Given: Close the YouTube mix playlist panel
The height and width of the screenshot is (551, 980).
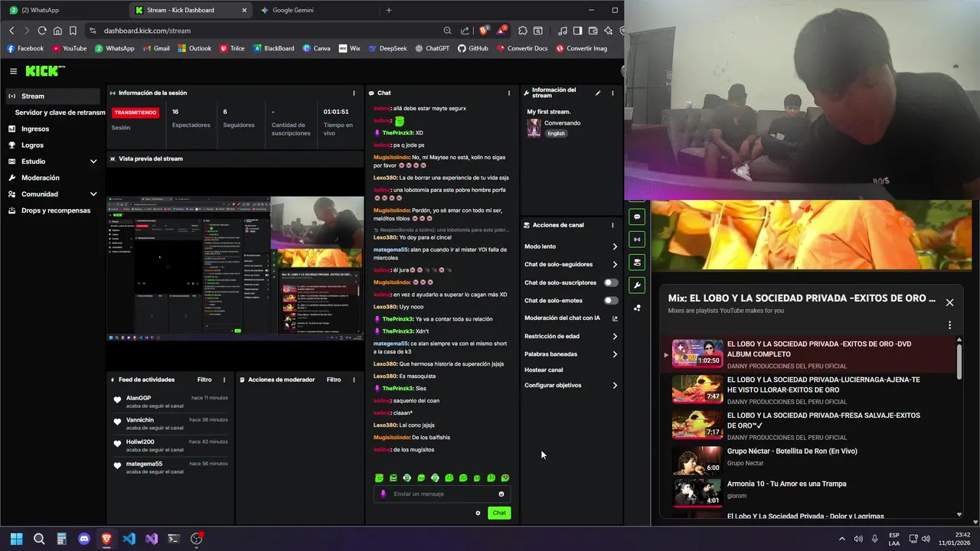Looking at the screenshot, I should [x=949, y=302].
